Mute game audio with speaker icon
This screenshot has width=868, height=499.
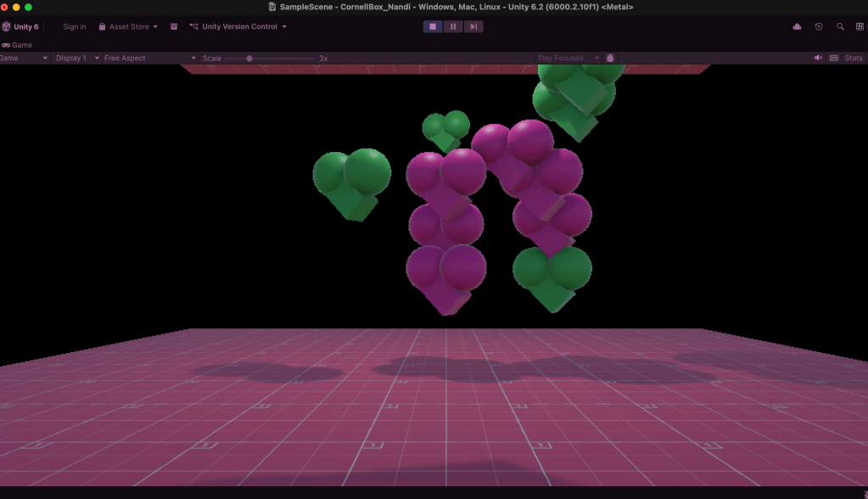point(818,58)
